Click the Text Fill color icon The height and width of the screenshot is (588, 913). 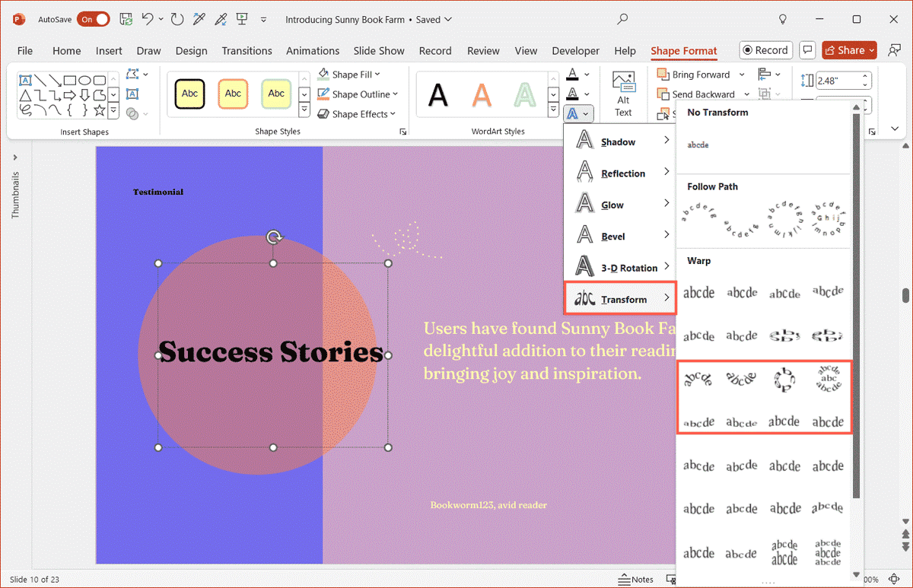click(x=572, y=75)
